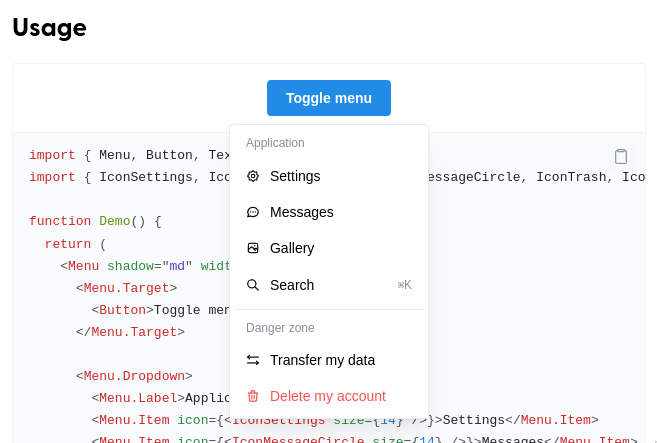This screenshot has height=443, width=657.
Task: Select the Settings menu item
Action: click(295, 176)
